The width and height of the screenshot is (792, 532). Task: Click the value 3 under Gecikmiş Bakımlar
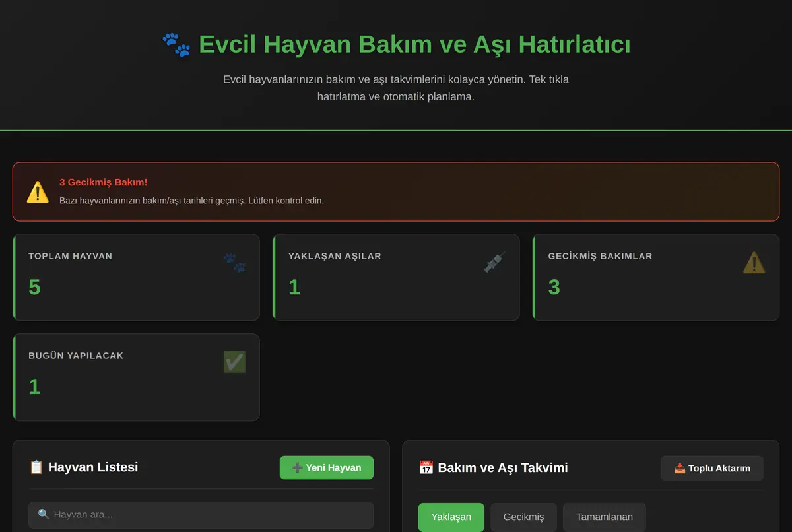tap(554, 287)
